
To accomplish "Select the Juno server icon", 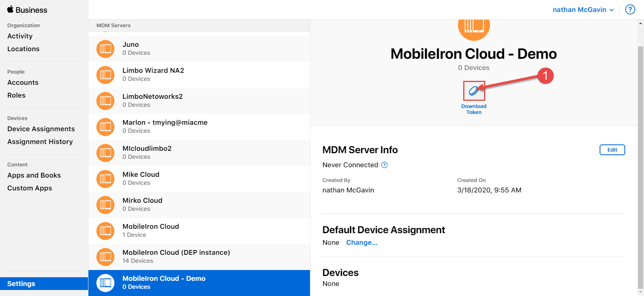I will click(105, 48).
